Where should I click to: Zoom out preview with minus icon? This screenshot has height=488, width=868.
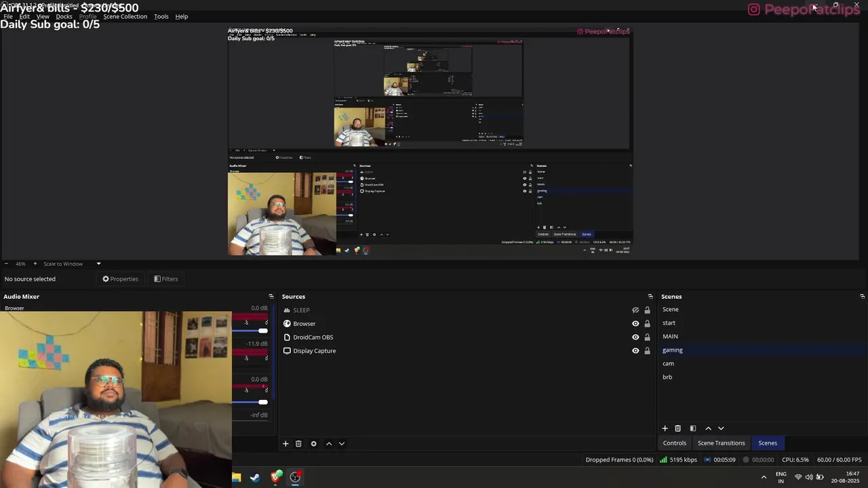tap(6, 264)
